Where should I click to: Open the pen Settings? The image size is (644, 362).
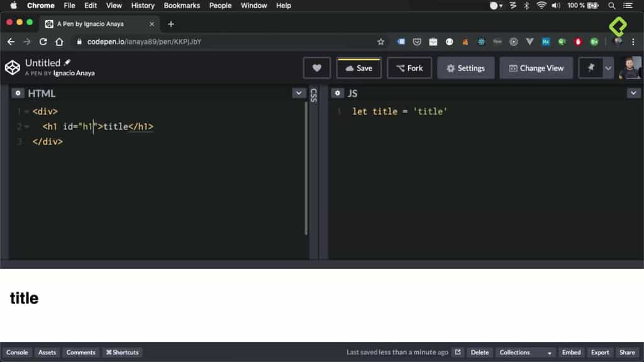[x=465, y=67]
